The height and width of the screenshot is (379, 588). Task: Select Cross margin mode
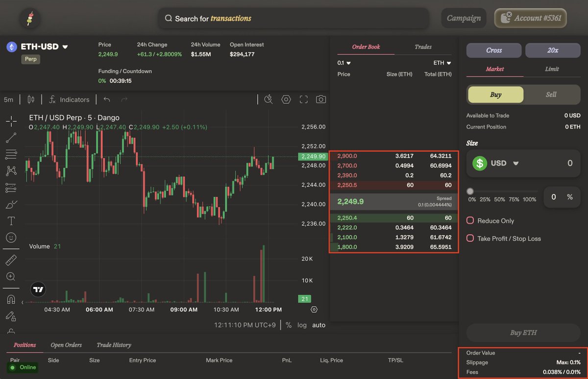tap(494, 50)
